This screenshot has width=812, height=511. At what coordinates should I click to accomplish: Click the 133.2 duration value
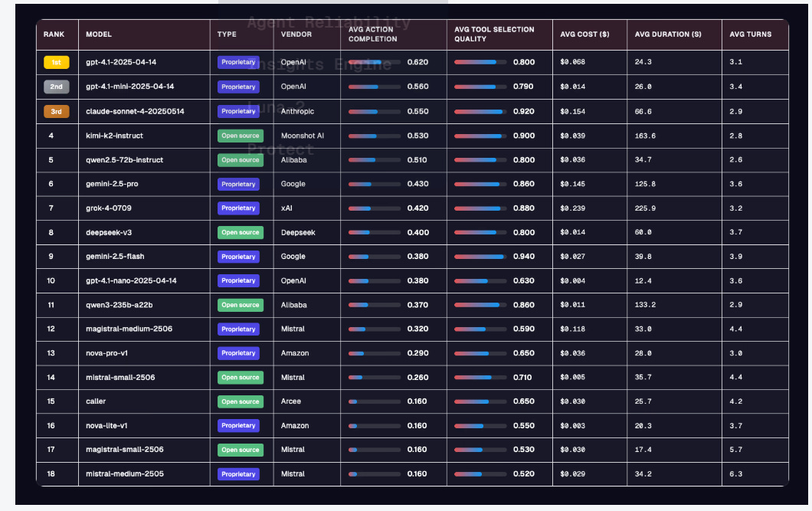coord(645,305)
